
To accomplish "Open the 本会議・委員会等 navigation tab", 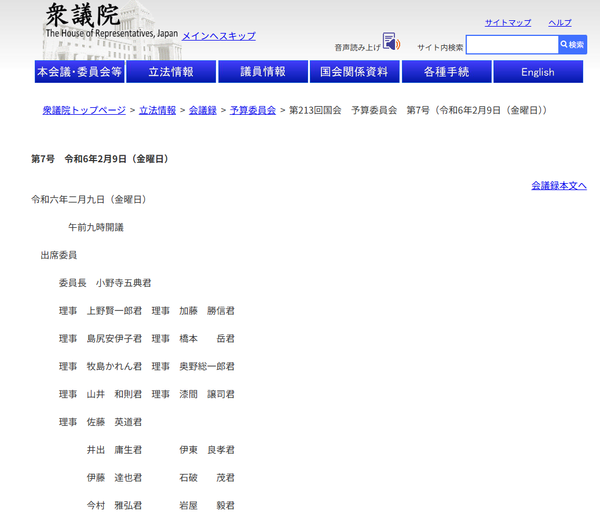I will 79,72.
